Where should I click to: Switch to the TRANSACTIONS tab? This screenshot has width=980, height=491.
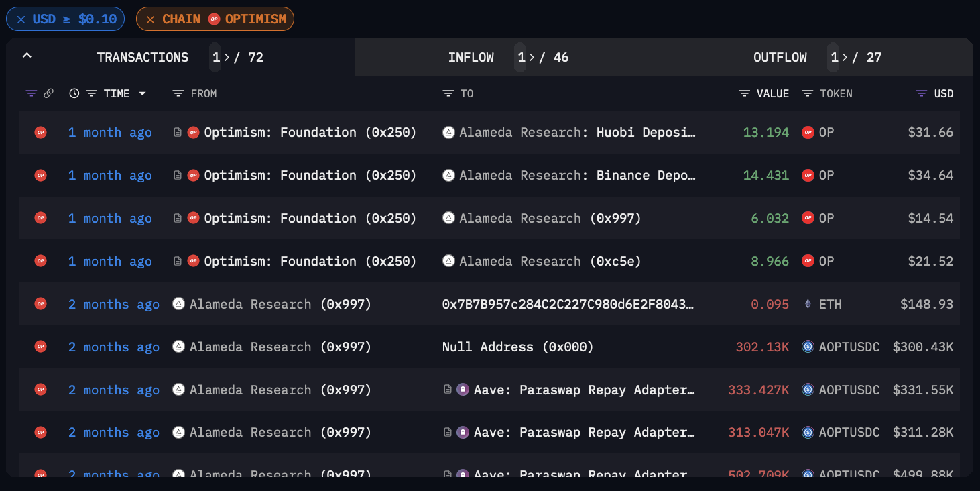[x=143, y=58]
